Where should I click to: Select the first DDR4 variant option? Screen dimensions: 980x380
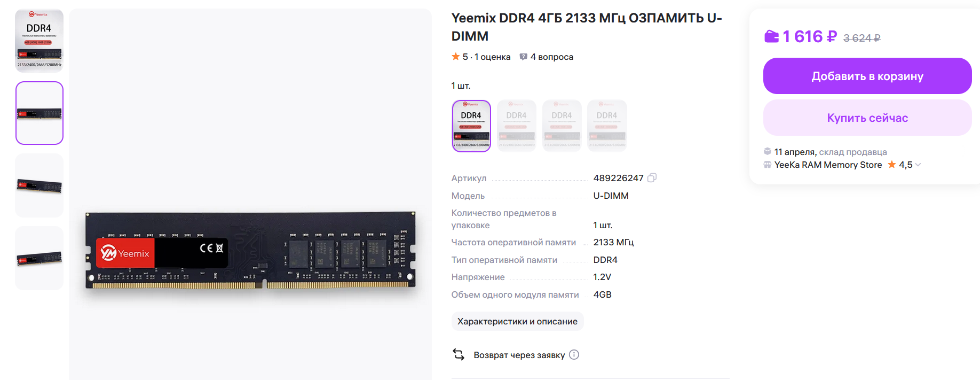point(471,126)
